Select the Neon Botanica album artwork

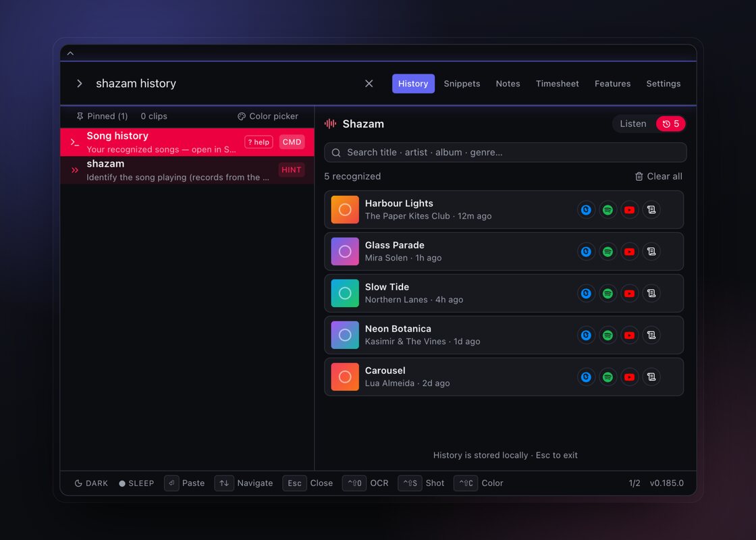[x=345, y=335]
